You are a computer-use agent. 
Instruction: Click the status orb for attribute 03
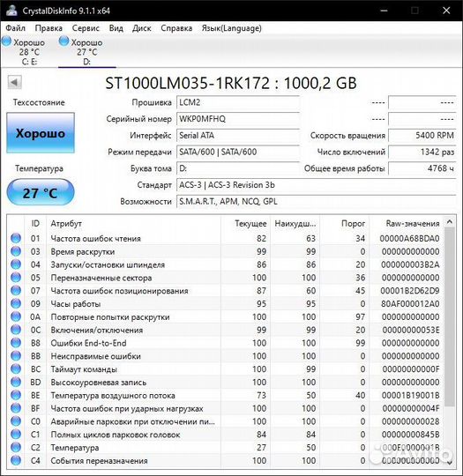coord(16,251)
